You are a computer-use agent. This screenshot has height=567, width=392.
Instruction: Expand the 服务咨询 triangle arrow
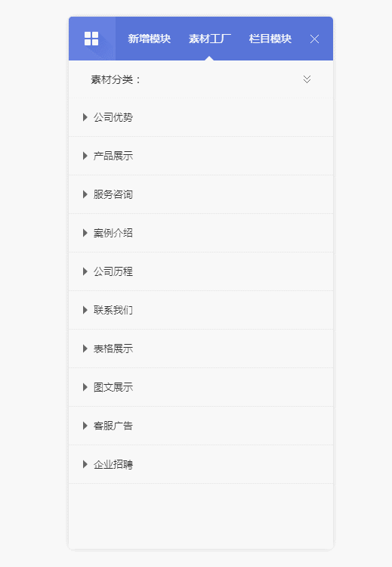pos(85,194)
